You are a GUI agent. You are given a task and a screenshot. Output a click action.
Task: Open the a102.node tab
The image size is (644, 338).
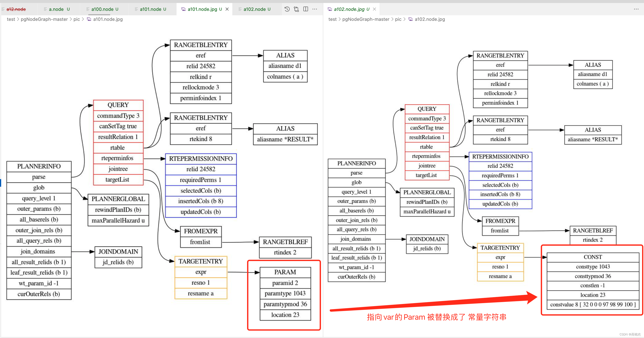pos(254,9)
